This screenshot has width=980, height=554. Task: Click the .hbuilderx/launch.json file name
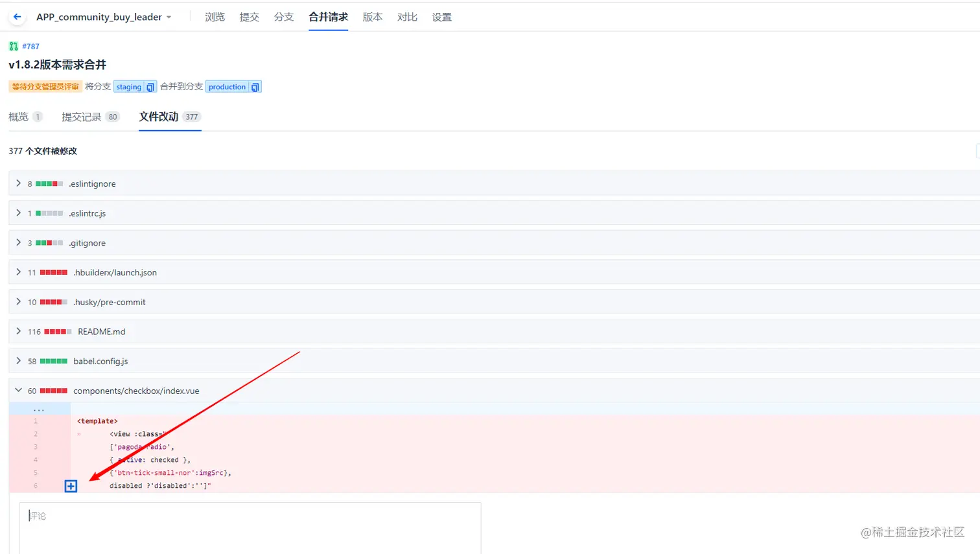pos(115,273)
